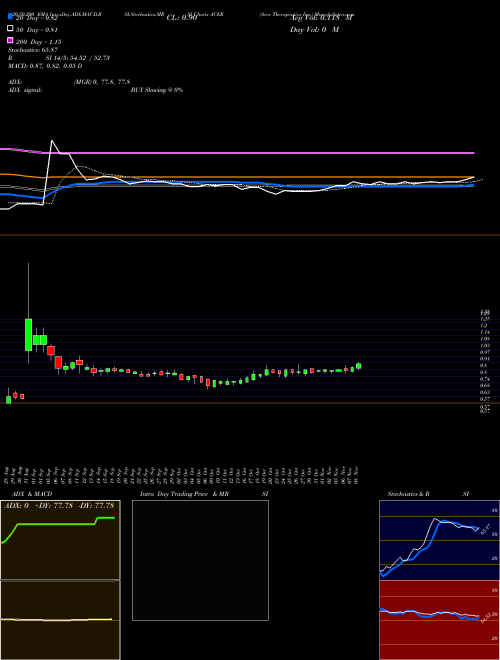Click the magenta 200 Day EMA legend swatch
The image size is (500, 660).
[x=11, y=40]
